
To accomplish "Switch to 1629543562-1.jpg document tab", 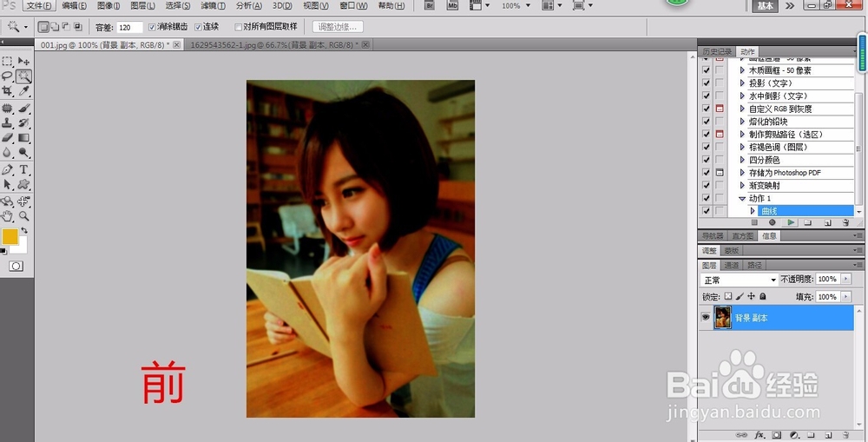I will pyautogui.click(x=274, y=45).
